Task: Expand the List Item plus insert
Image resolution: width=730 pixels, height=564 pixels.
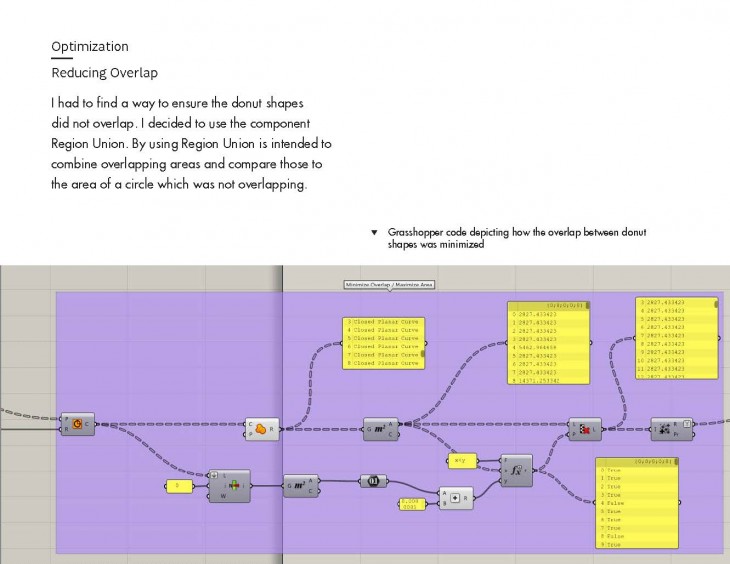Action: point(214,474)
